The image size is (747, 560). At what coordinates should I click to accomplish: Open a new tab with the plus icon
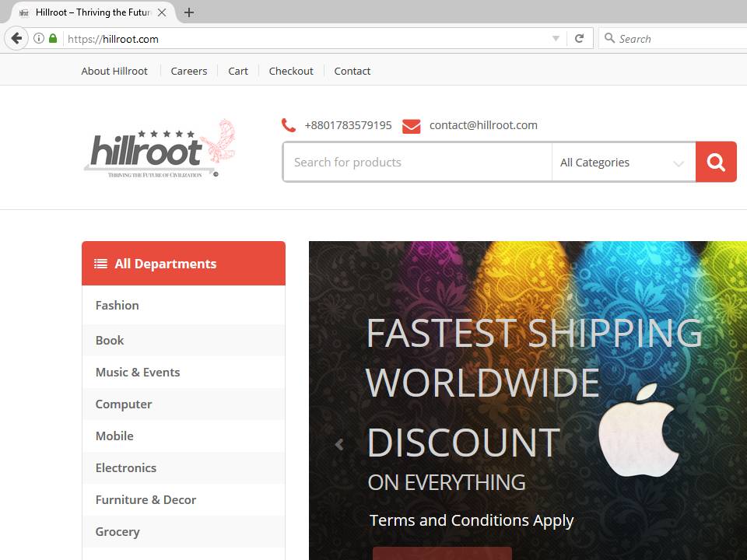(x=189, y=12)
